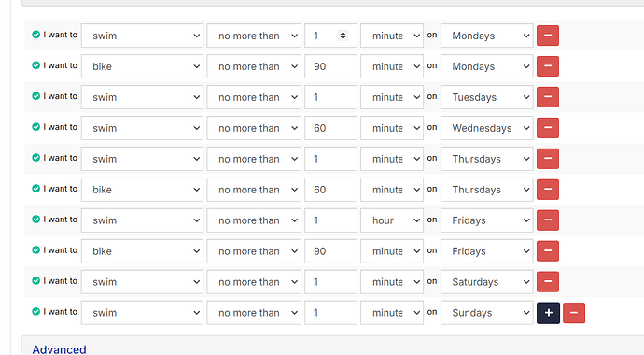Add a new rule with plus button

[x=548, y=313]
